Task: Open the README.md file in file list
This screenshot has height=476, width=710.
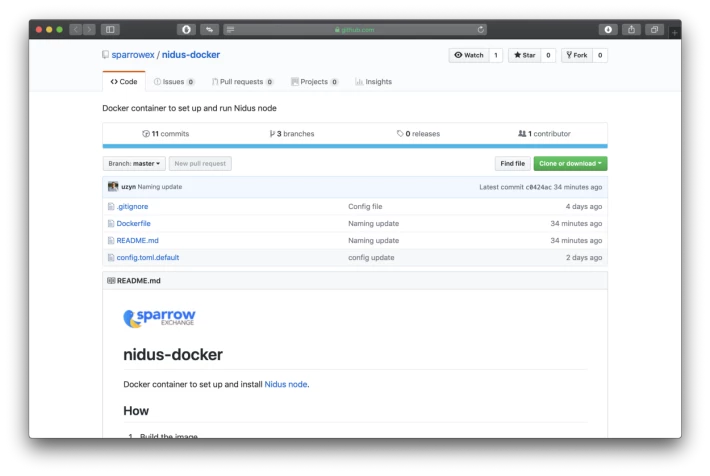Action: pos(138,240)
